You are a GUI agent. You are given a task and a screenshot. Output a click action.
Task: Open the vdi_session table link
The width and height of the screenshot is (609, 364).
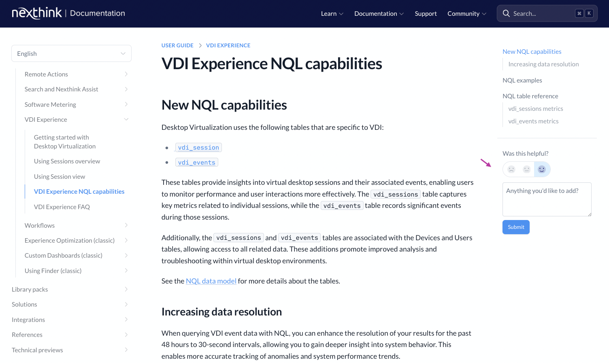point(198,148)
